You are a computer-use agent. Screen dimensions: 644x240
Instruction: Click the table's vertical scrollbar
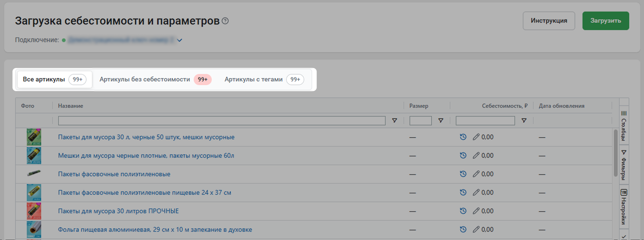coord(616,153)
